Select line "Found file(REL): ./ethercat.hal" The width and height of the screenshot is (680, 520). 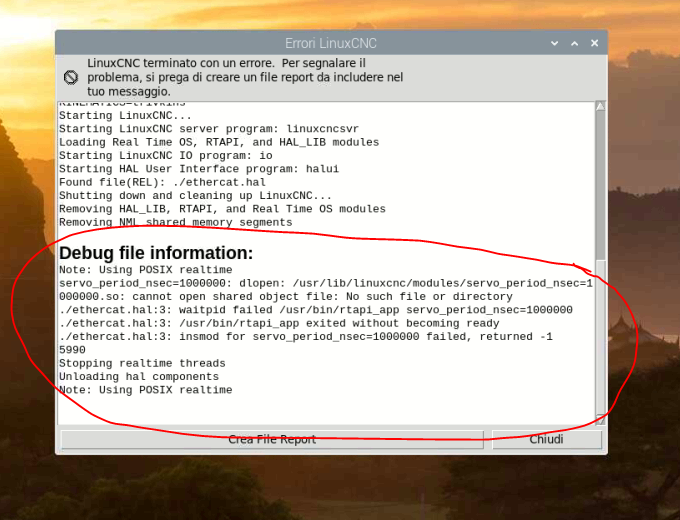pyautogui.click(x=162, y=183)
